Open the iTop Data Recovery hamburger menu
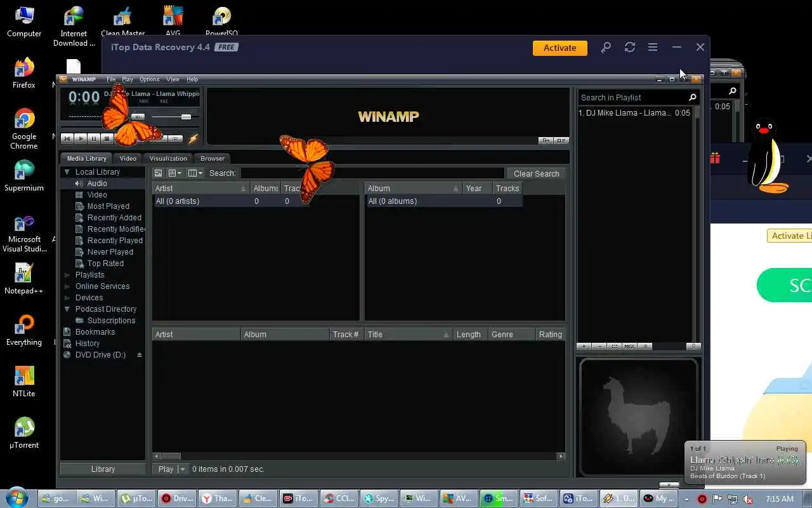Screen dimensions: 812x508 click(653, 48)
